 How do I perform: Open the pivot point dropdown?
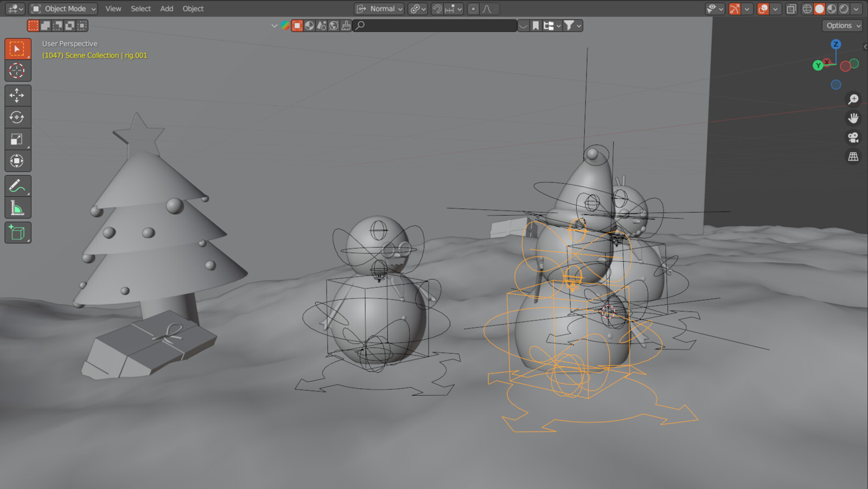(x=418, y=9)
